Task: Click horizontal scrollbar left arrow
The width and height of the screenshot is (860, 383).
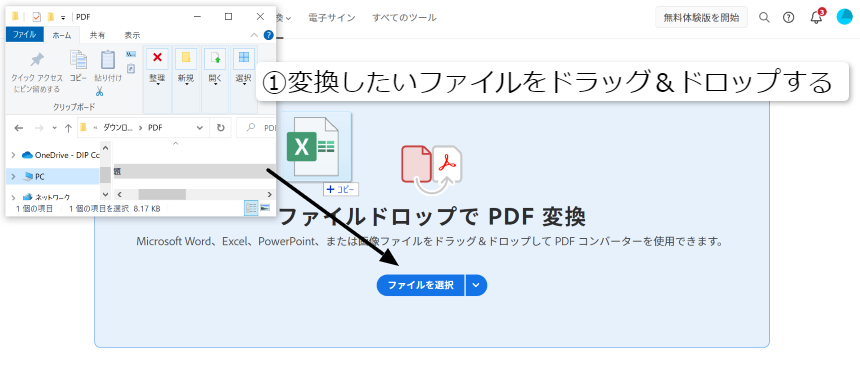Action: click(119, 194)
